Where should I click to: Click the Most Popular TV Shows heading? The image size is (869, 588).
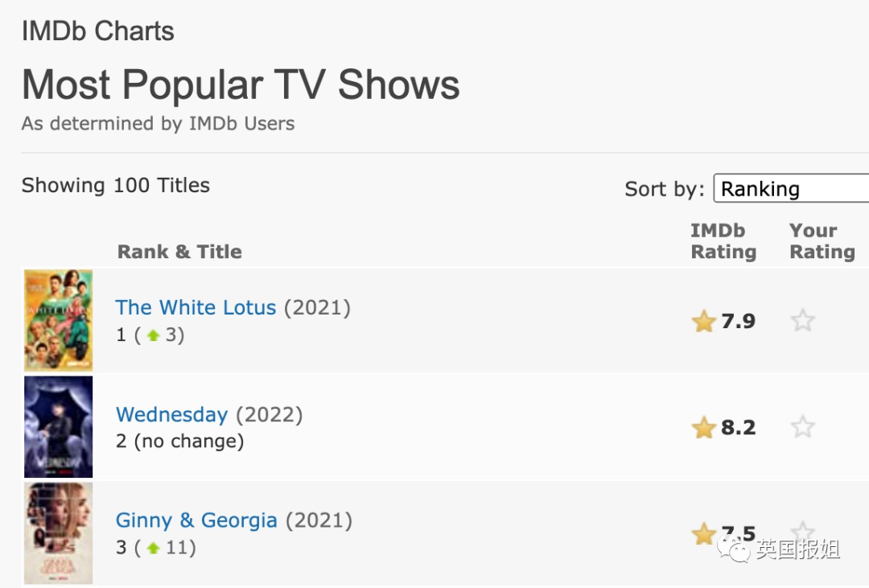tap(241, 84)
